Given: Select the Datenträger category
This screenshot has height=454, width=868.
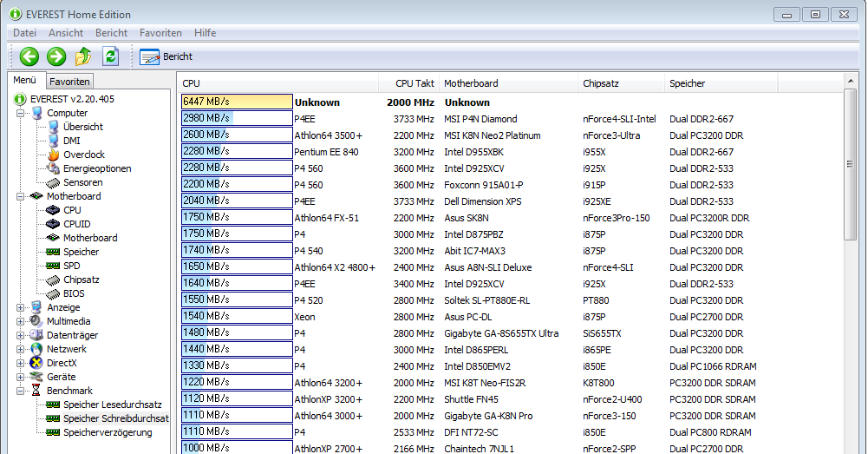Looking at the screenshot, I should (72, 335).
